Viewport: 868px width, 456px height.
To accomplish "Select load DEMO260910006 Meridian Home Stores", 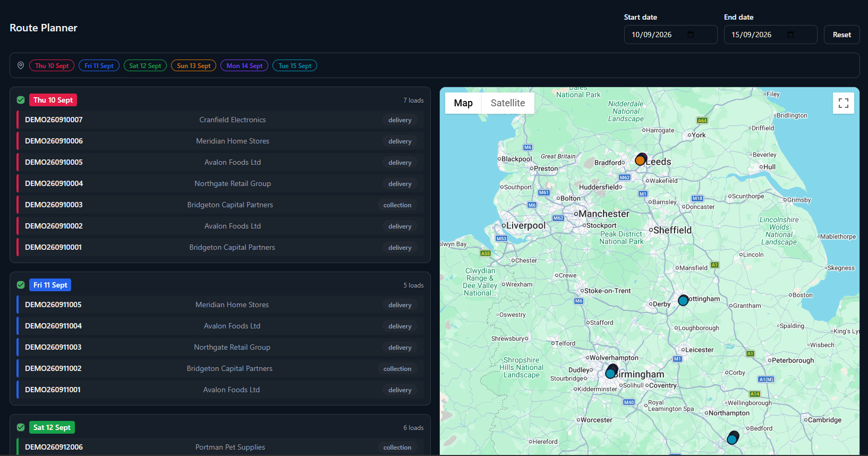I will coord(220,141).
